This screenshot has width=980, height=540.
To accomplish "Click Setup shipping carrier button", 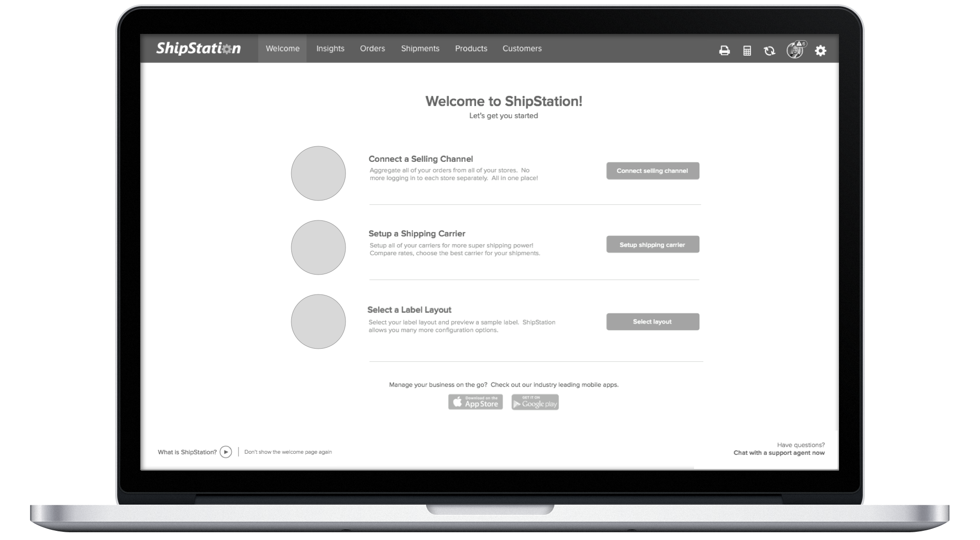I will (x=652, y=244).
